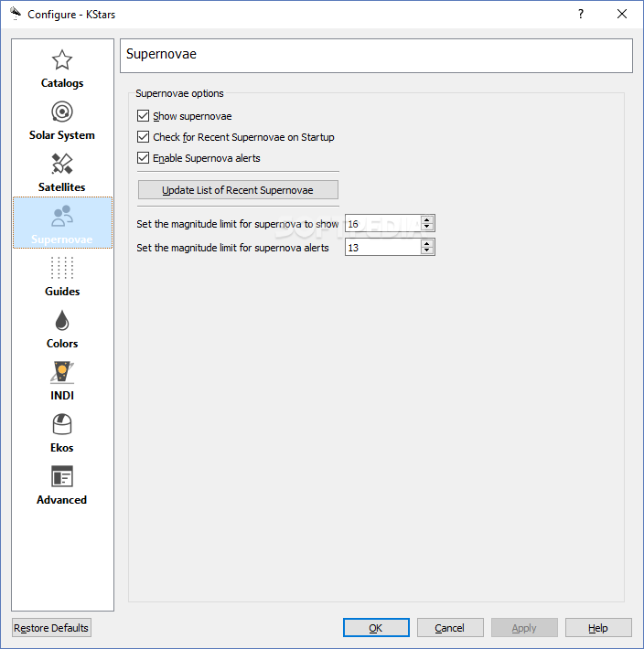Open the Advanced settings icon
This screenshot has height=649, width=644.
pos(62,476)
